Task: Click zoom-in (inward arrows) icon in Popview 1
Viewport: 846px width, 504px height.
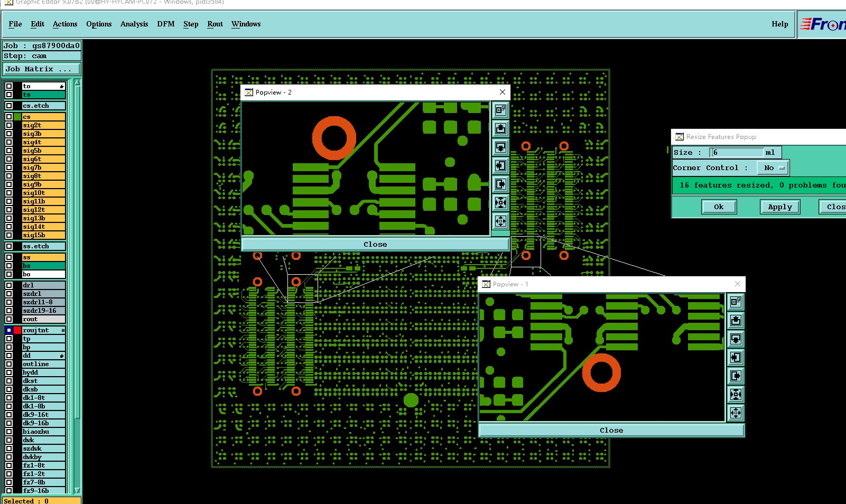Action: pyautogui.click(x=736, y=394)
